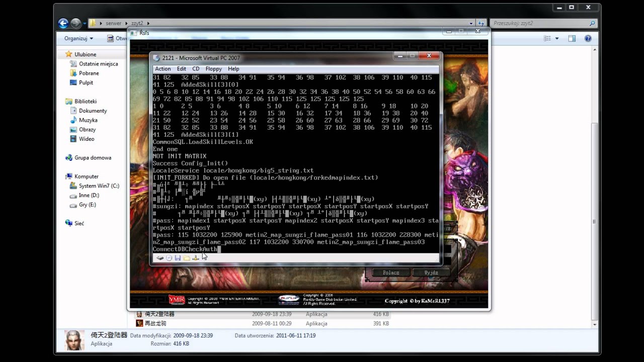Screen dimensions: 644x362
Task: Select Muzyka library in the sidebar
Action: [x=88, y=120]
